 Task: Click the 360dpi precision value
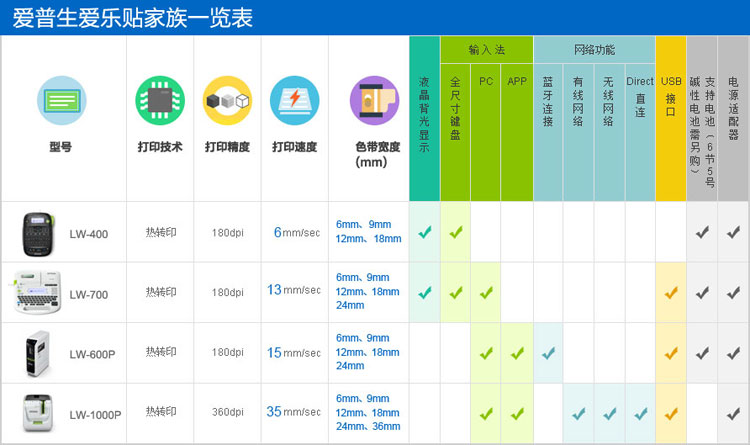[228, 412]
